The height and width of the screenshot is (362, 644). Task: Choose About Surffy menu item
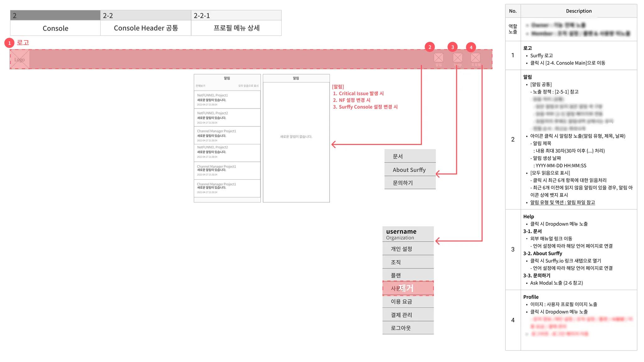point(410,170)
